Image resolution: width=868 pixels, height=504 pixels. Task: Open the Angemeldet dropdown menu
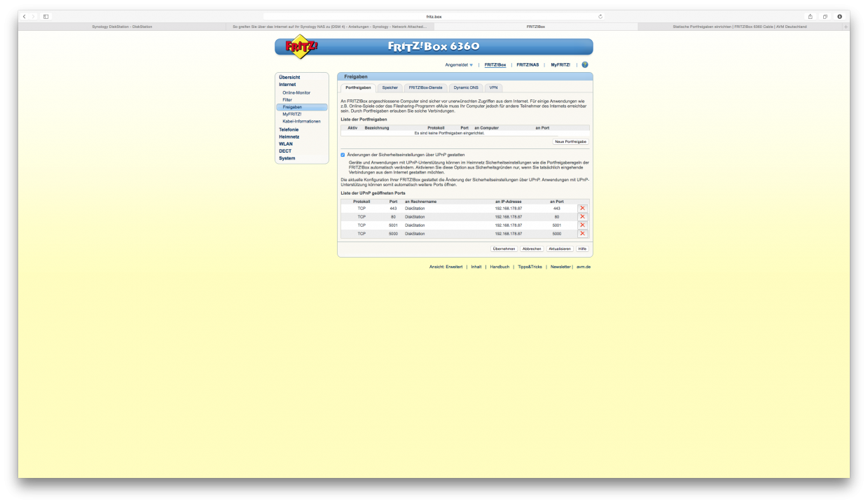point(459,64)
